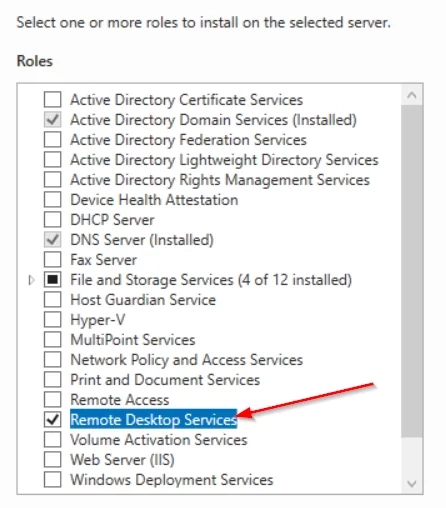Select the Web Server (IIS) role label

pyautogui.click(x=122, y=460)
